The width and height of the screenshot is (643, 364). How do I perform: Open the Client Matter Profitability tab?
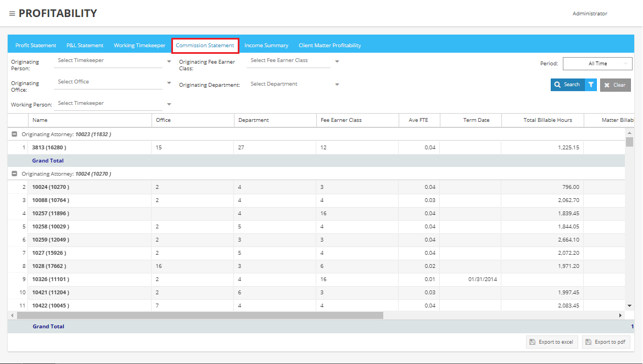pos(329,46)
